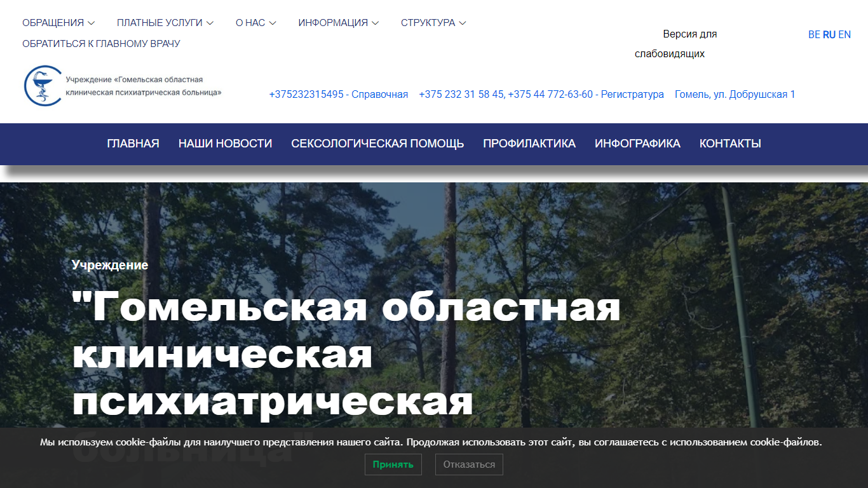Click the Учреждение label above heading
The image size is (868, 488).
click(110, 265)
